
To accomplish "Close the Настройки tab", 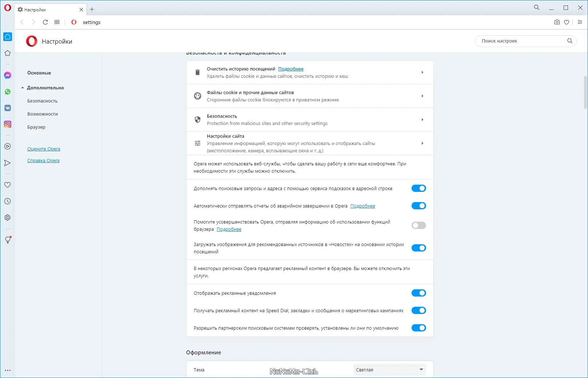I will point(81,10).
